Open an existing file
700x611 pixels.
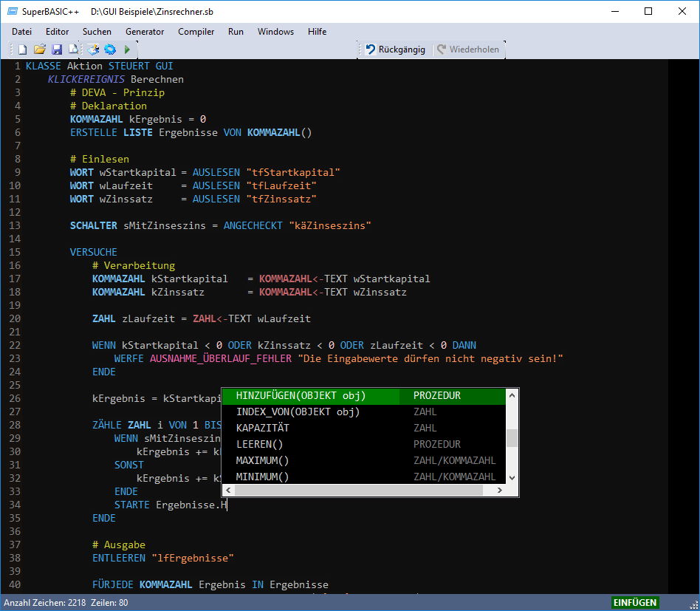pos(40,49)
